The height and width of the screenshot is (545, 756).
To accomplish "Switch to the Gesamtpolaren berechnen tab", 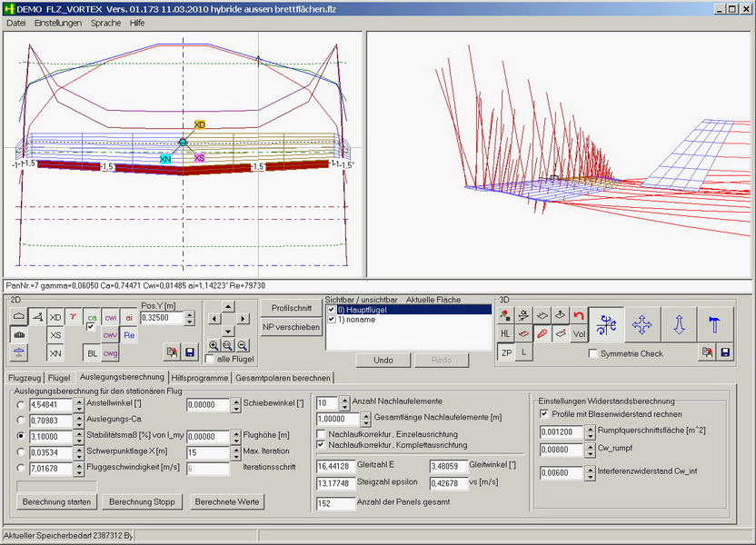I will 283,377.
